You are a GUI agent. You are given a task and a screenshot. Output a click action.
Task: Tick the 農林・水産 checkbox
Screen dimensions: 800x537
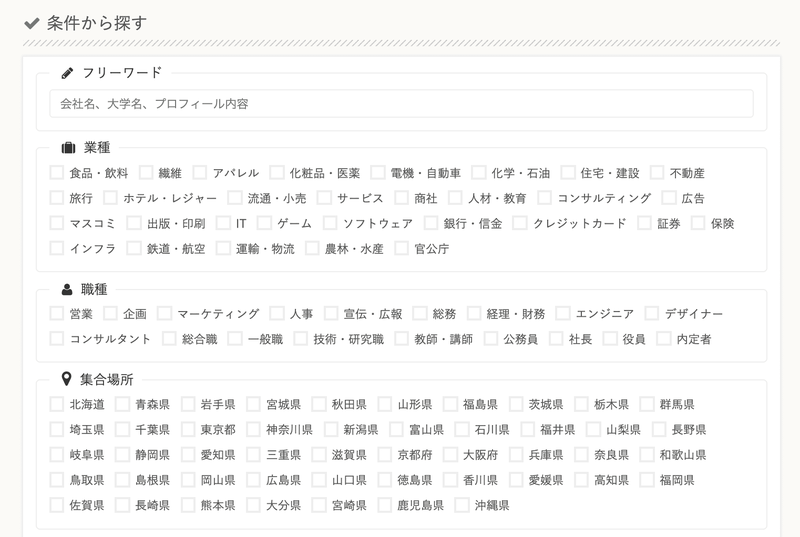point(312,248)
